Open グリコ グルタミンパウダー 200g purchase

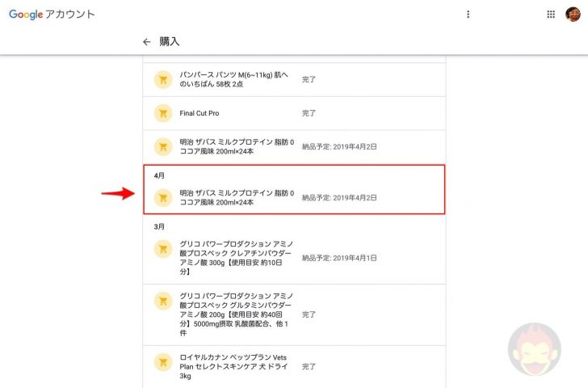click(294, 314)
